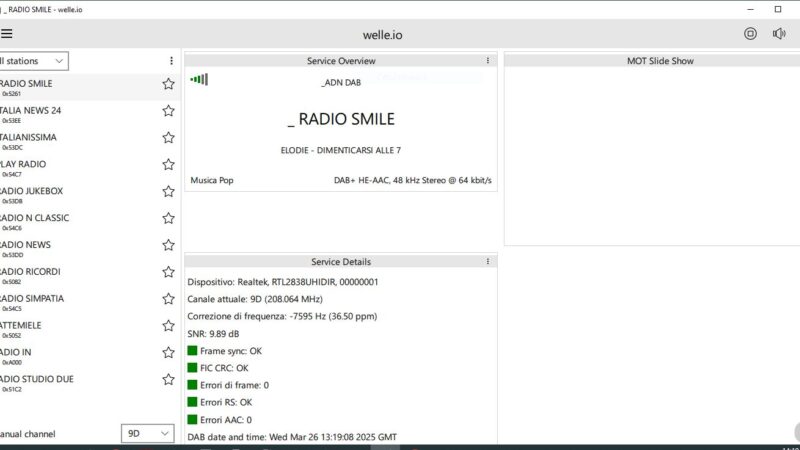This screenshot has height=450, width=800.
Task: Star the RADIO JUKEBOX station
Action: point(168,191)
